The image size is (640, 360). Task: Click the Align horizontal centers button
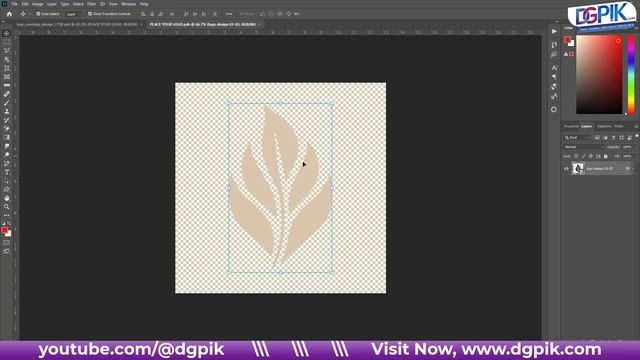(152, 14)
